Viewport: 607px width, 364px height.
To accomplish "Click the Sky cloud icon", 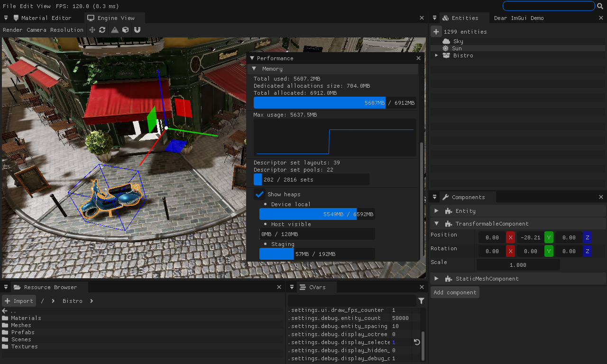I will 446,41.
